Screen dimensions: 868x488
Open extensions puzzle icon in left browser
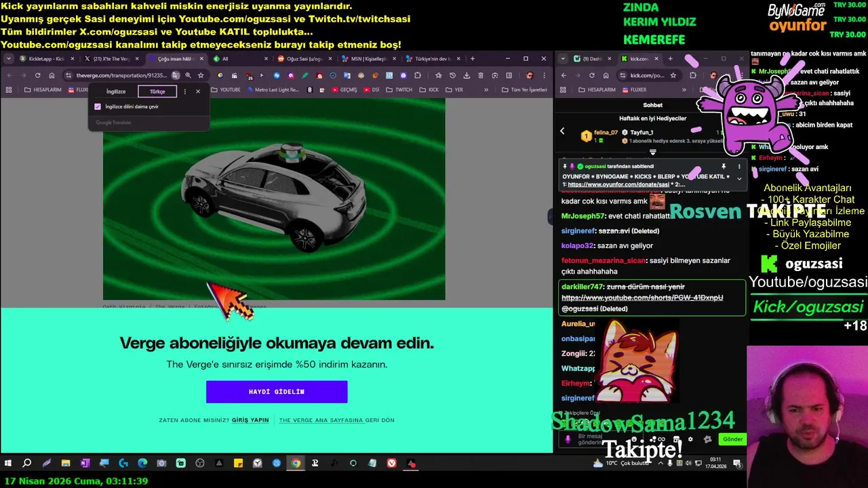tap(418, 75)
